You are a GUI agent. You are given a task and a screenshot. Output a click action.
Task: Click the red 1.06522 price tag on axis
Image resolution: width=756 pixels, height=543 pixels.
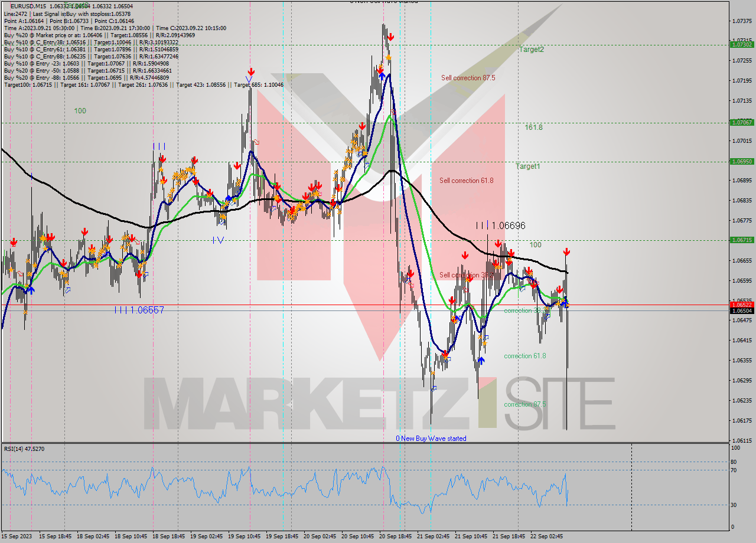click(x=741, y=305)
